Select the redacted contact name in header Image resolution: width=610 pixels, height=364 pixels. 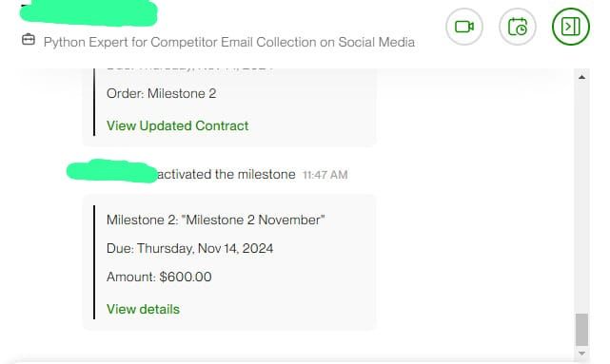(x=89, y=13)
